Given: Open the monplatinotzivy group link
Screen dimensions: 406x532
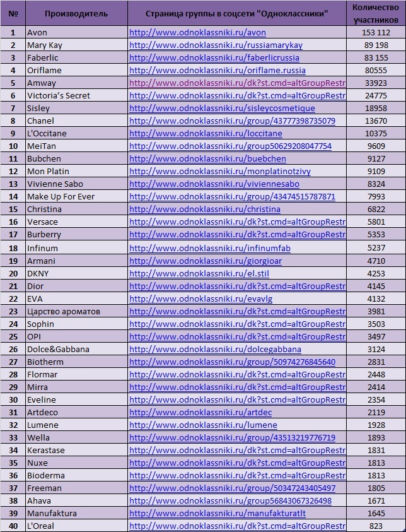Looking at the screenshot, I should pos(220,172).
